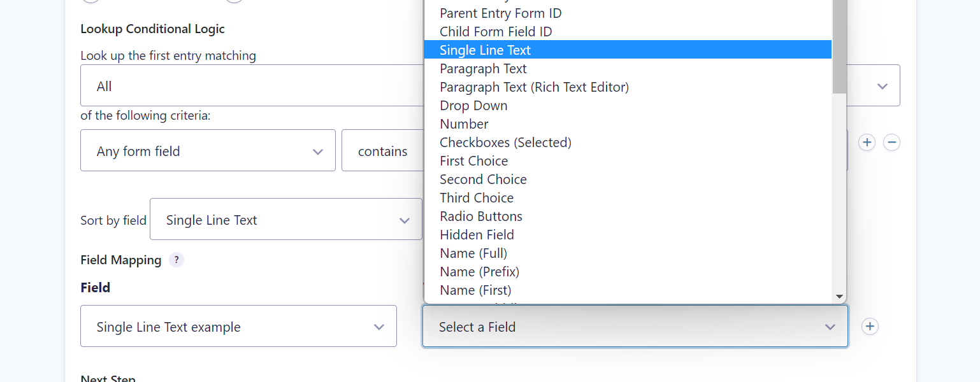Image resolution: width=980 pixels, height=382 pixels.
Task: Click the remove criteria minus icon
Action: (x=892, y=143)
